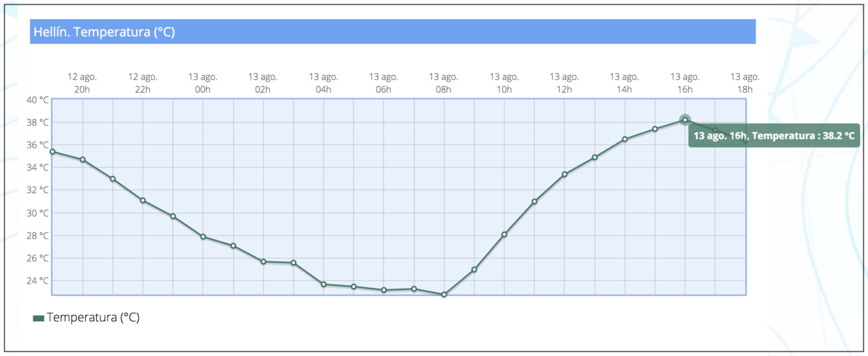Viewport: 868px width, 356px height.
Task: Click the 12 ago. 20h x-axis label
Action: (x=83, y=83)
